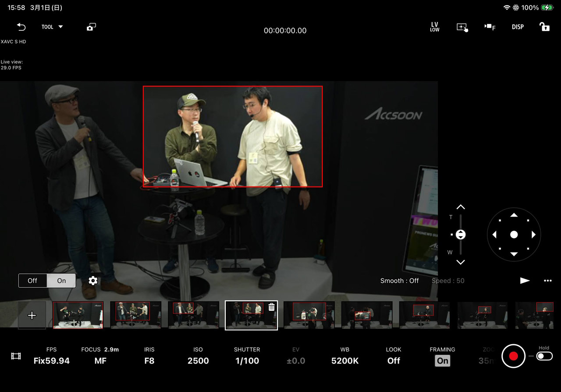Tap the unlock padlock icon

[x=544, y=27]
